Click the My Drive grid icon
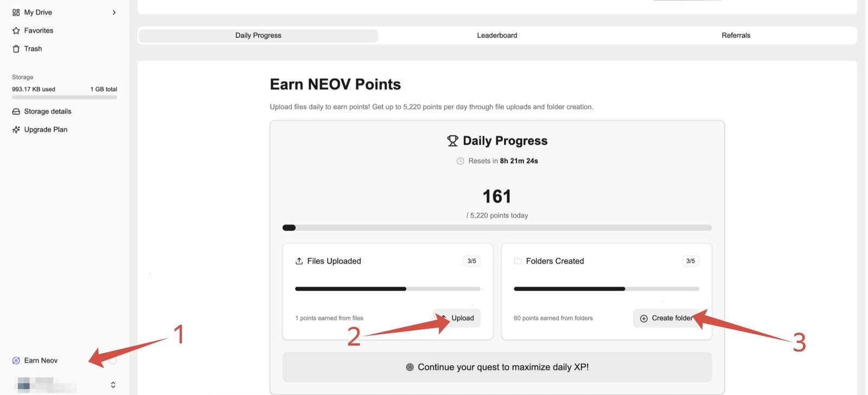This screenshot has height=395, width=868. (x=16, y=12)
